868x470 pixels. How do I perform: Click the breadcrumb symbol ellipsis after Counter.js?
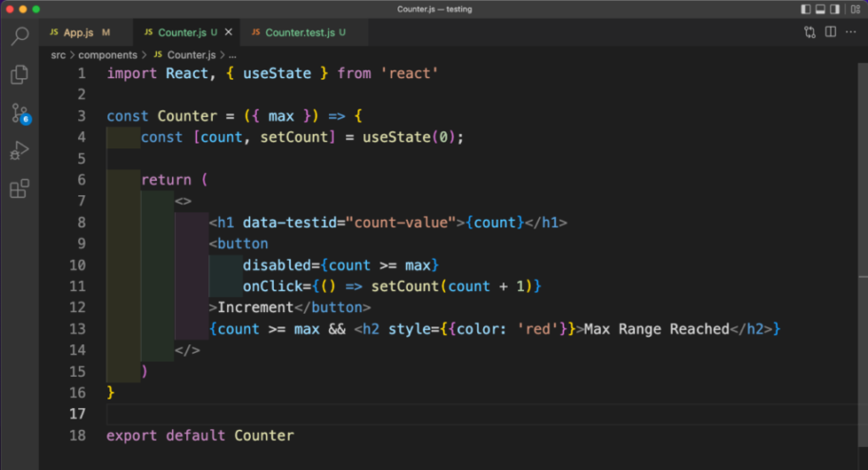[x=233, y=55]
